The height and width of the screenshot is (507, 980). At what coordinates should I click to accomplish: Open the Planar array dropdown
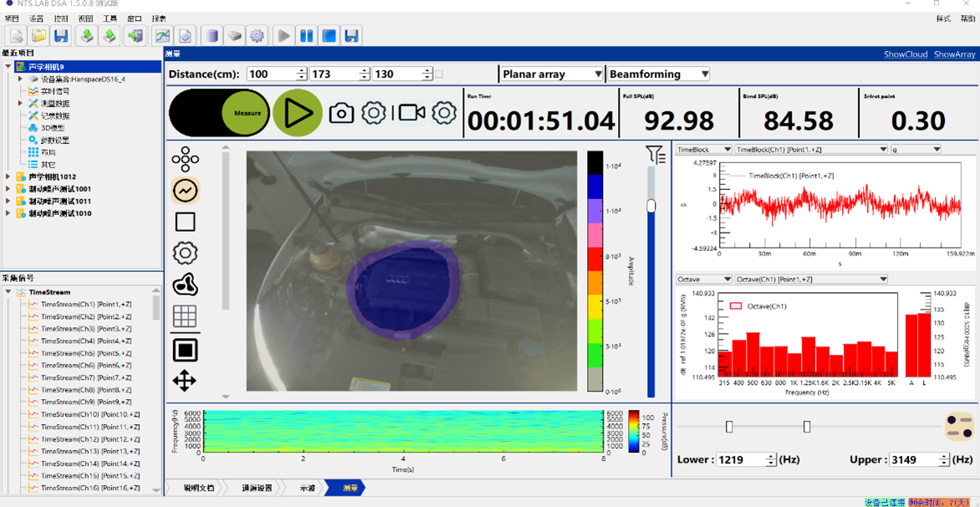pyautogui.click(x=551, y=74)
